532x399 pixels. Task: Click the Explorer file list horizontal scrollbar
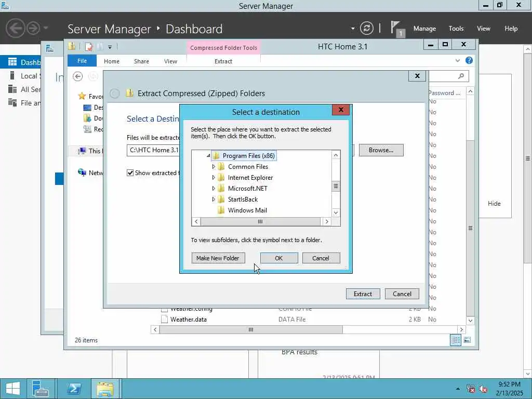[x=251, y=329]
